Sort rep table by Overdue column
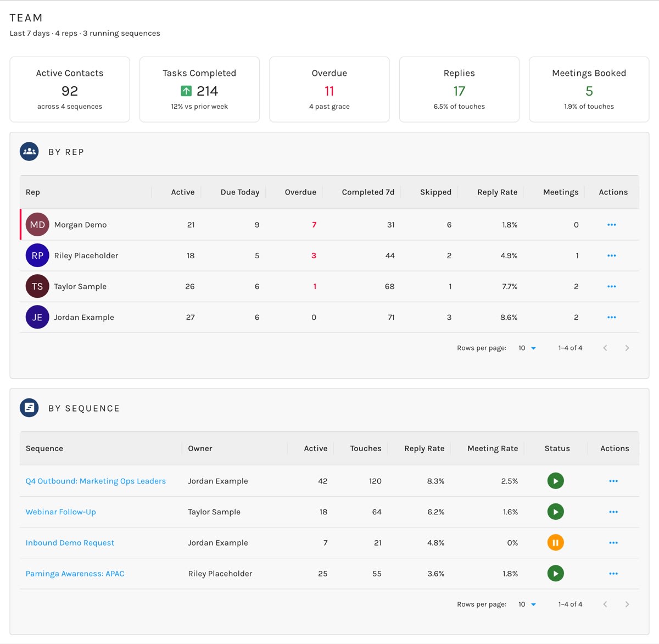Viewport: 659px width, 644px height. (x=300, y=192)
